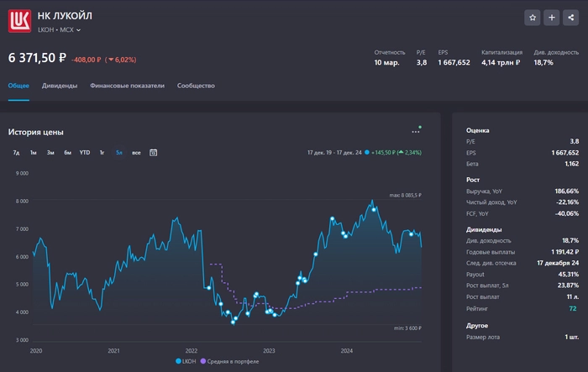Click the 7д period button

[16, 153]
